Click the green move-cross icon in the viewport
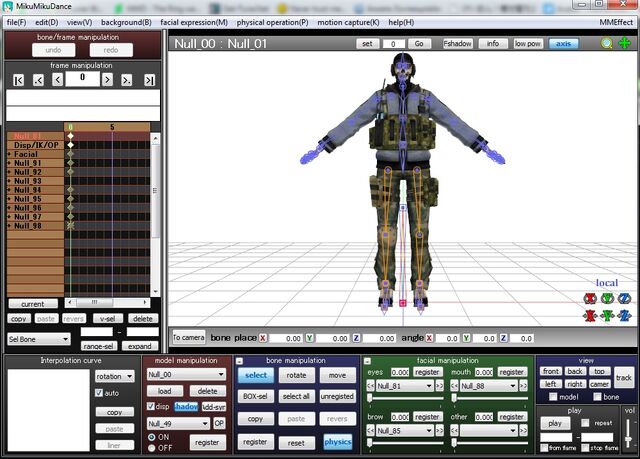 (624, 43)
